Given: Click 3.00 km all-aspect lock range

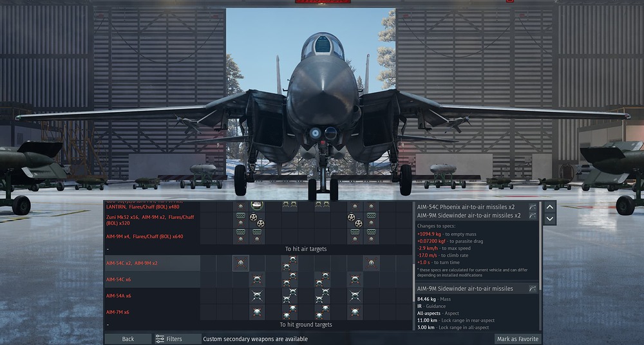Looking at the screenshot, I should [453, 328].
